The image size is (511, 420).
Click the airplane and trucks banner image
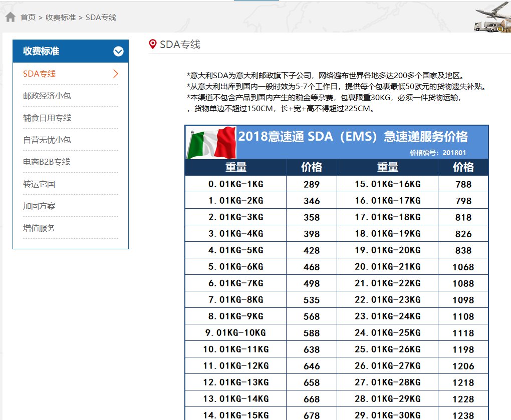tap(493, 17)
